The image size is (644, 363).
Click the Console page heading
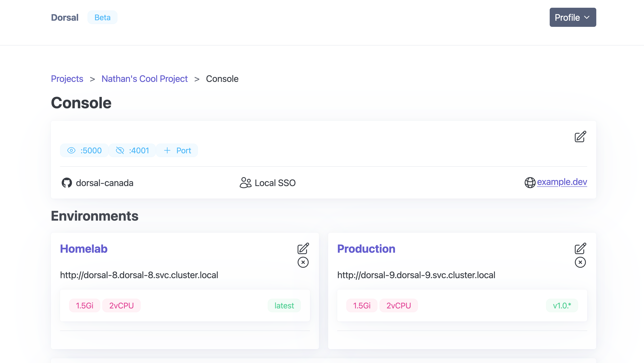pos(81,103)
